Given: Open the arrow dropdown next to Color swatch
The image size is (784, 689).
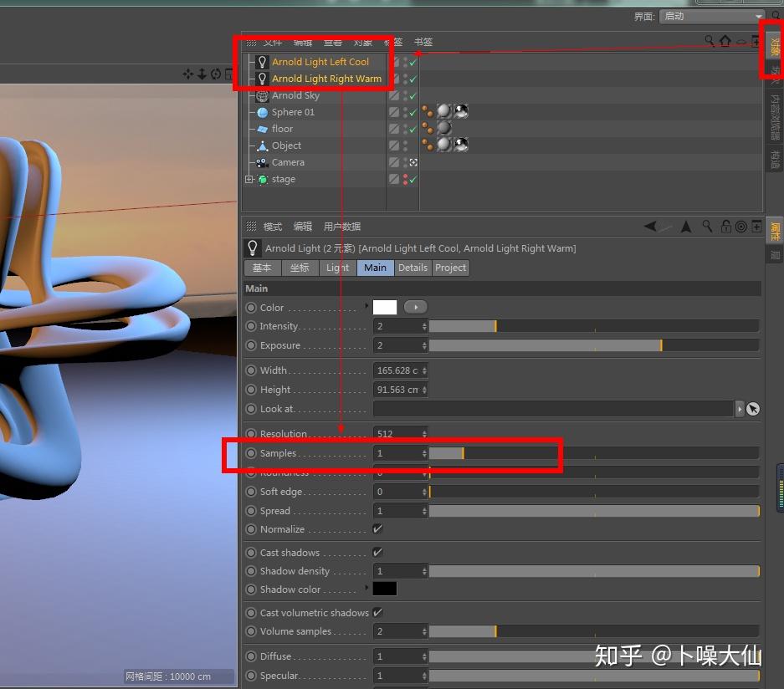Looking at the screenshot, I should [x=415, y=307].
